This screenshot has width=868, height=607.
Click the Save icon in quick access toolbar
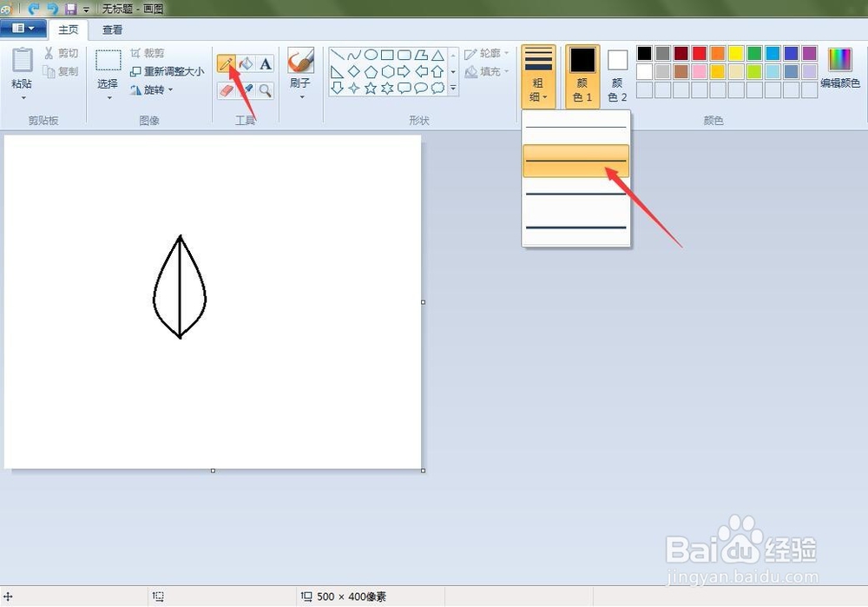(x=70, y=9)
